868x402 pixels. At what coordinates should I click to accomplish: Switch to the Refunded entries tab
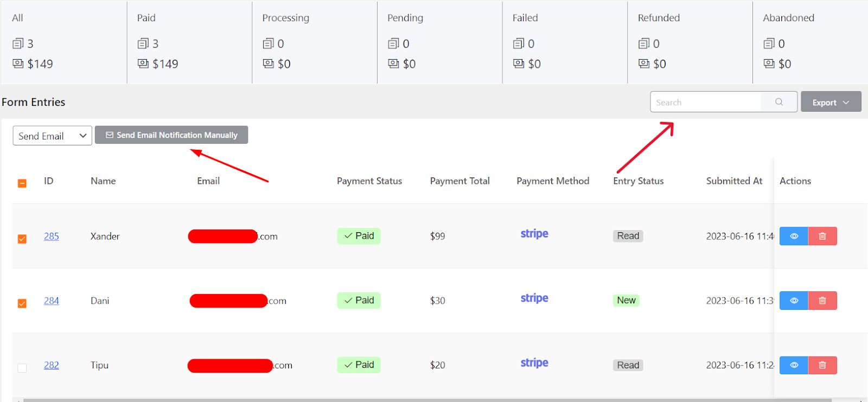(x=690, y=42)
